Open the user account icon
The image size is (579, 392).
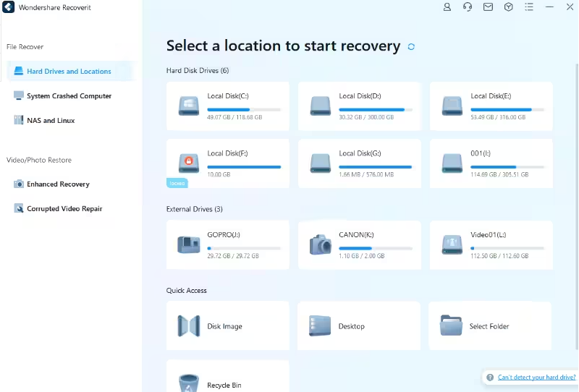click(x=447, y=7)
